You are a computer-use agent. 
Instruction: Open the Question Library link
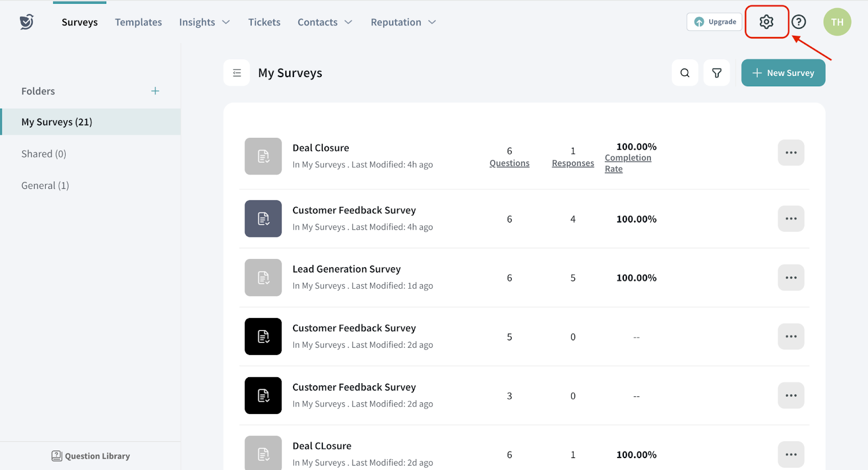click(91, 456)
